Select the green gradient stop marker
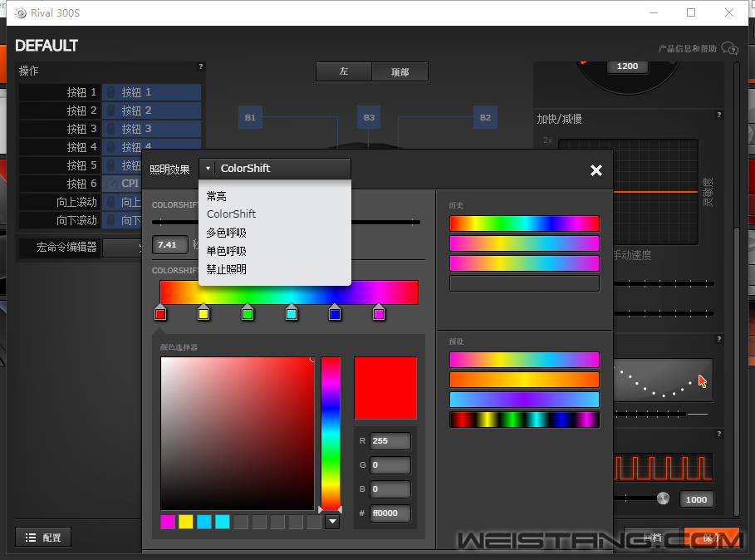Image resolution: width=755 pixels, height=560 pixels. (248, 312)
